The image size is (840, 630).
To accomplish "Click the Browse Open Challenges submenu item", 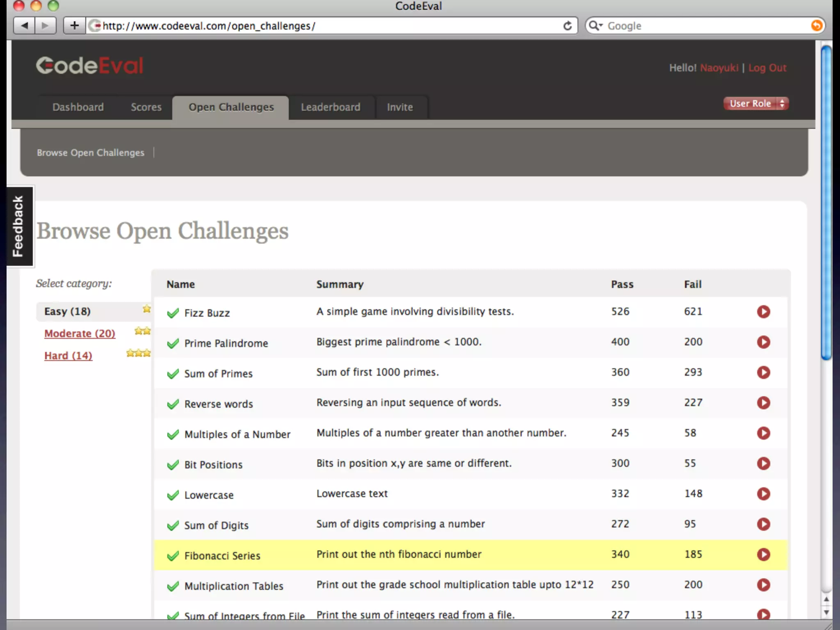I will pos(91,153).
